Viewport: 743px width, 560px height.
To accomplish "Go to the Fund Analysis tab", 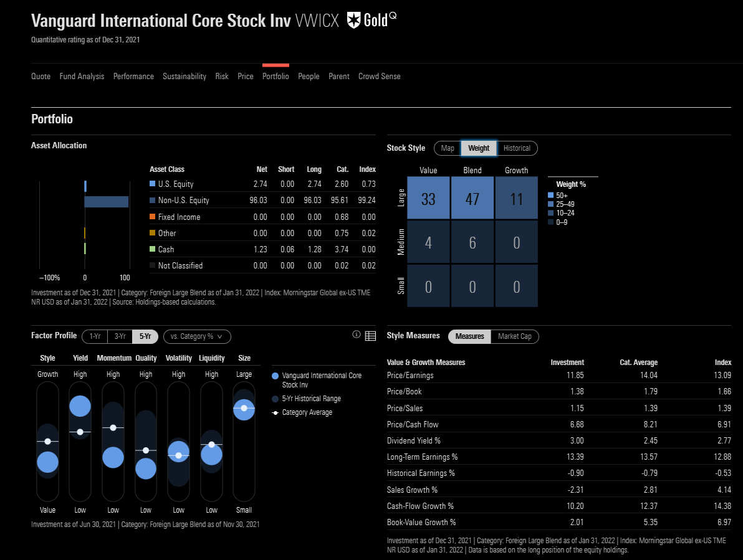I will pos(82,76).
